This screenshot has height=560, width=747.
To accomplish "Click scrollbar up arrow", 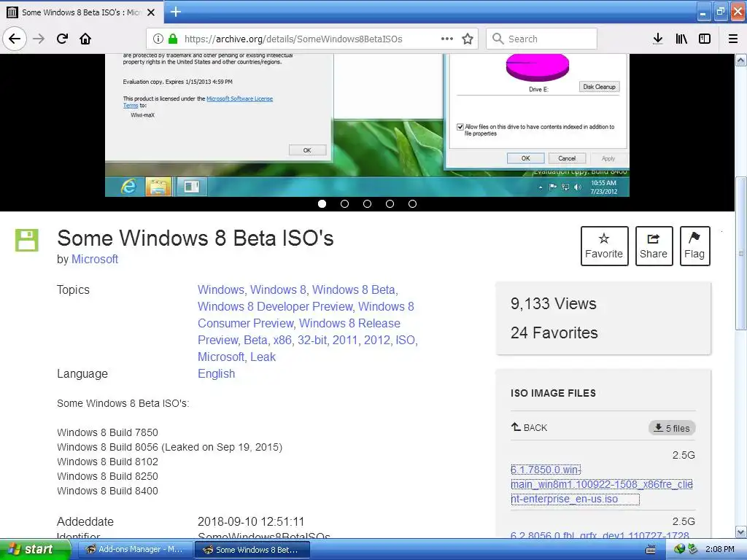I will 741,60.
